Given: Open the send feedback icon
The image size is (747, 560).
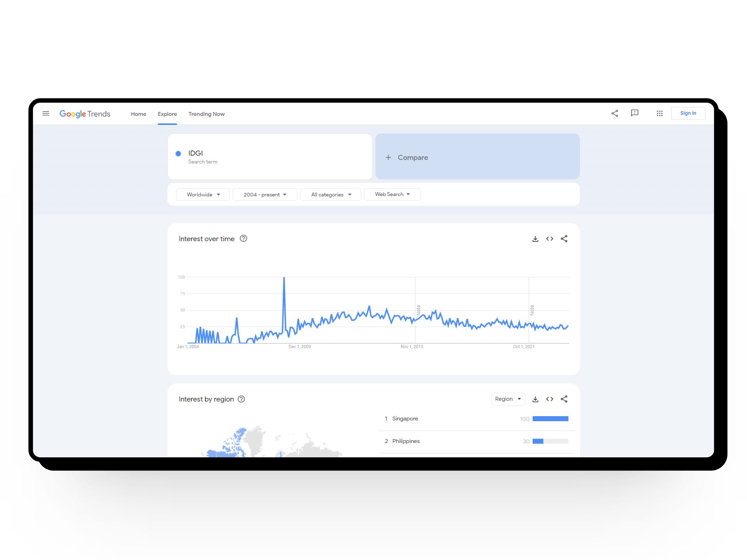Looking at the screenshot, I should [635, 113].
